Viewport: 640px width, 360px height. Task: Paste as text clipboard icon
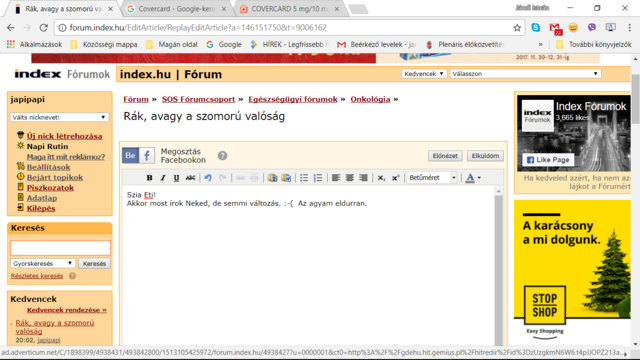tap(272, 178)
